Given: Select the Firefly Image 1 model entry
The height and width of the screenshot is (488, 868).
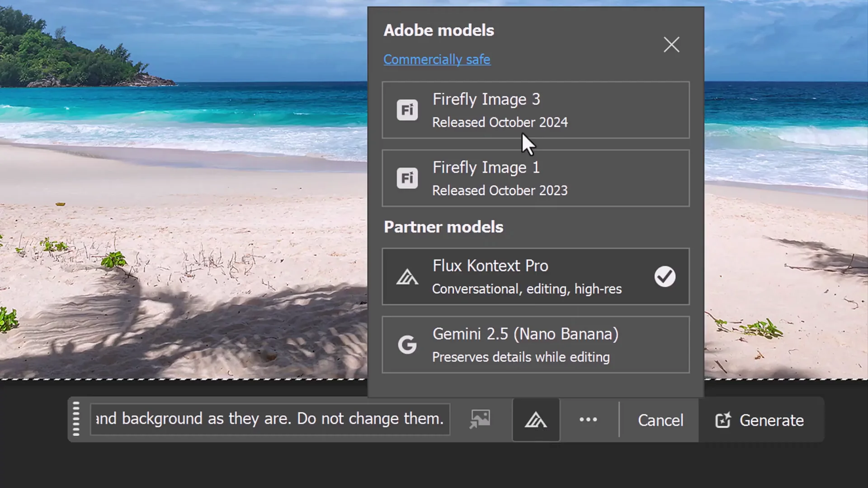Looking at the screenshot, I should coord(536,178).
